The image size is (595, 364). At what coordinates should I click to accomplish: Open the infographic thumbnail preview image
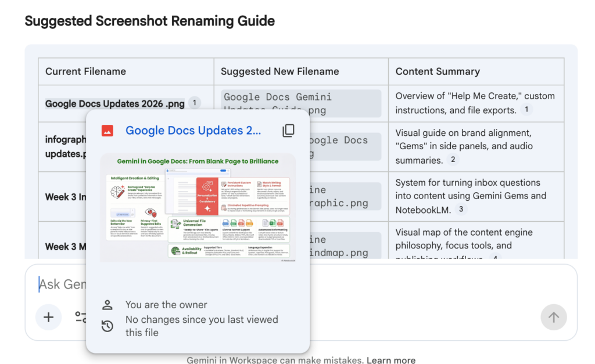(x=198, y=208)
